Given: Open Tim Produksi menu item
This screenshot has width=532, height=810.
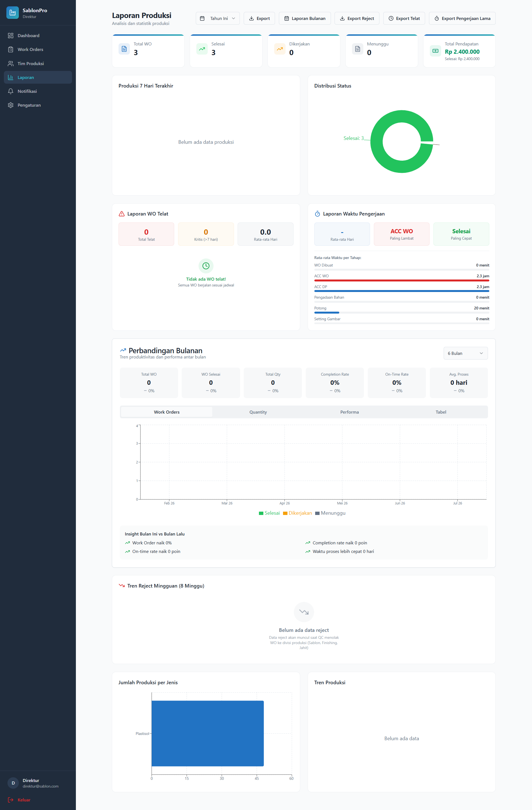Looking at the screenshot, I should click(x=38, y=63).
